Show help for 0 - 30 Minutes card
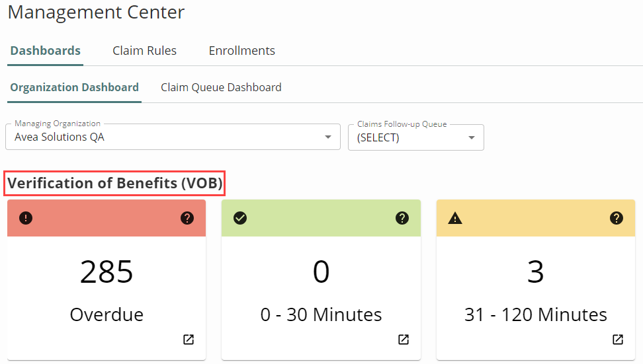This screenshot has height=364, width=643. (402, 218)
